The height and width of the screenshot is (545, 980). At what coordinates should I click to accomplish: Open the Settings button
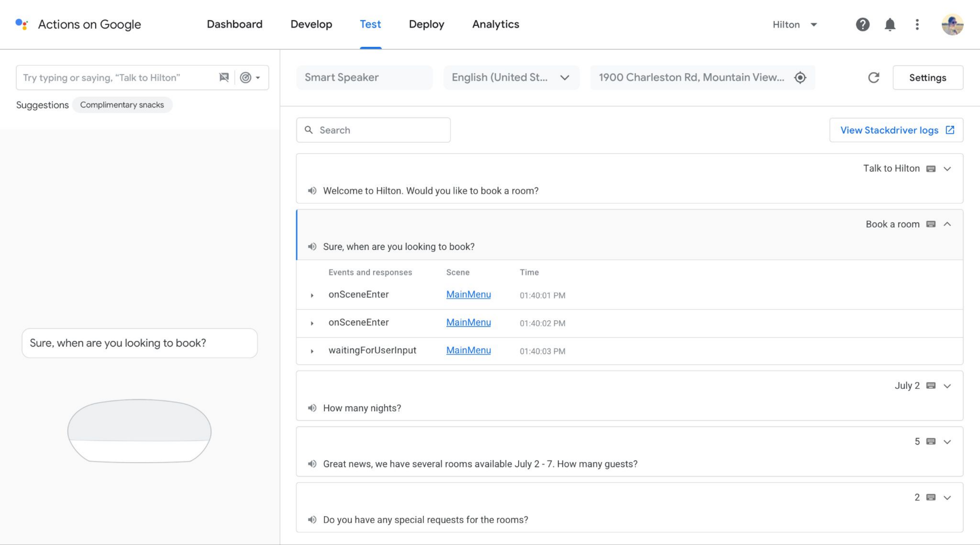pos(928,77)
